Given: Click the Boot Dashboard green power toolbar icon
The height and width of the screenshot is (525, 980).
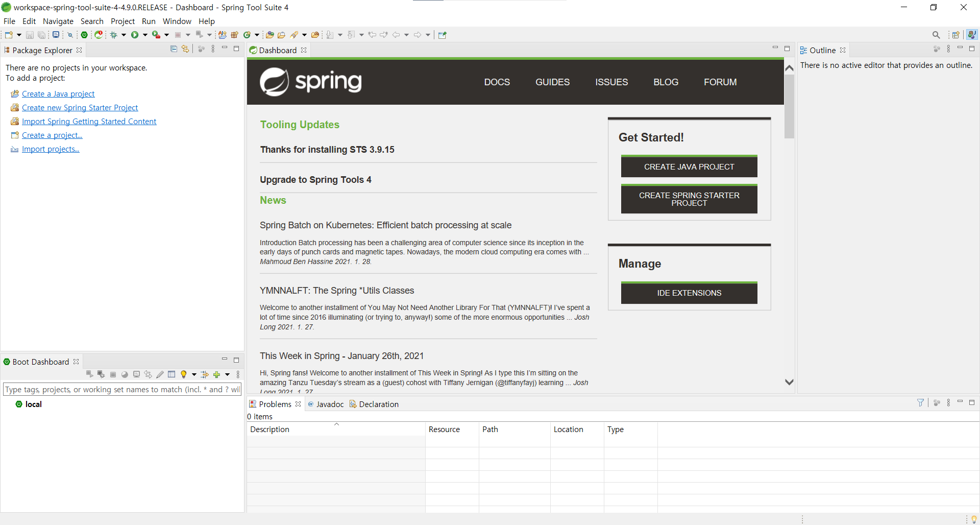Looking at the screenshot, I should click(x=84, y=35).
